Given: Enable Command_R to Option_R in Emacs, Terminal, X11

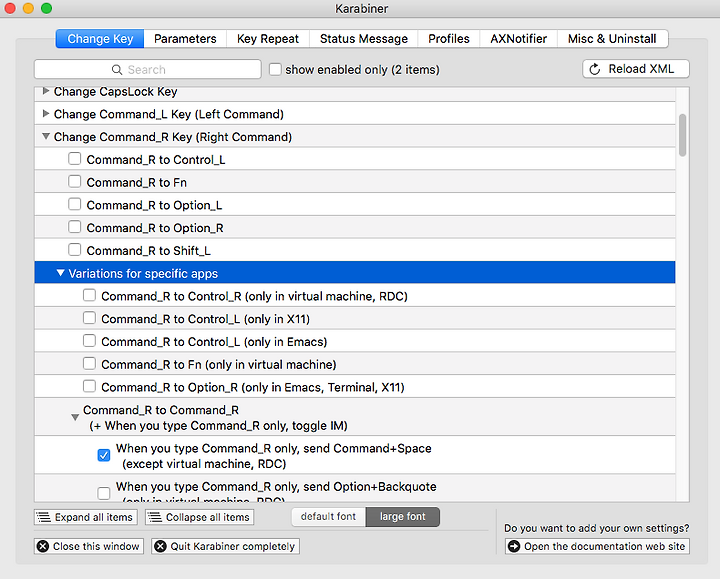Looking at the screenshot, I should tap(89, 386).
